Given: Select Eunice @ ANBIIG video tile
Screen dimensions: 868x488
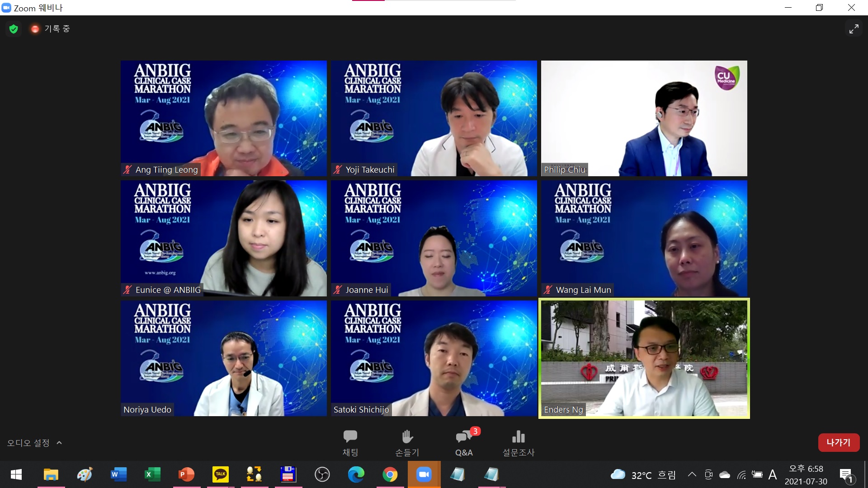Looking at the screenshot, I should click(x=224, y=238).
